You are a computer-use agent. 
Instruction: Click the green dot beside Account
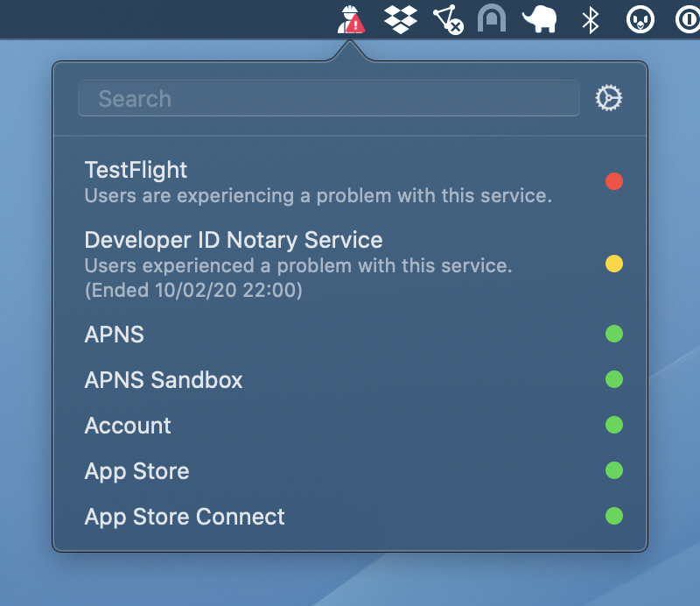614,425
